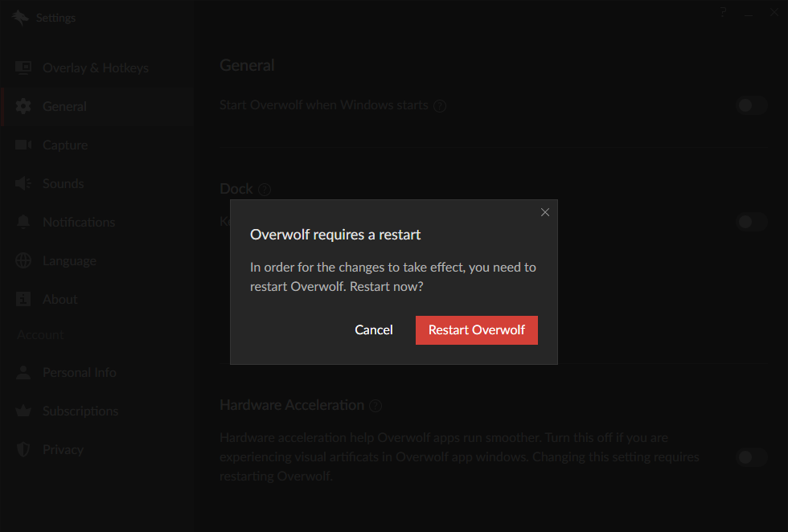Screen dimensions: 788x532
Task: Click the 'Account' sidebar label
Action: (x=40, y=335)
